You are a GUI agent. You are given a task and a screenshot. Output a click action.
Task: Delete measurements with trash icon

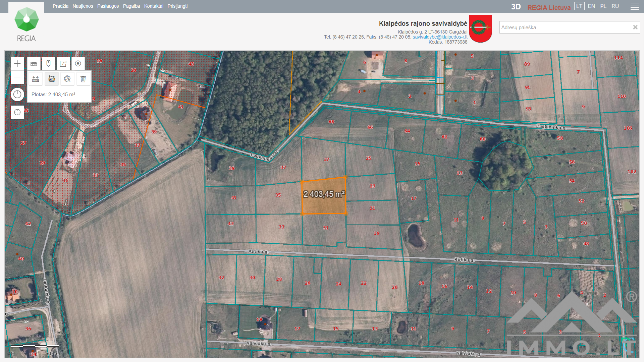[x=83, y=79]
